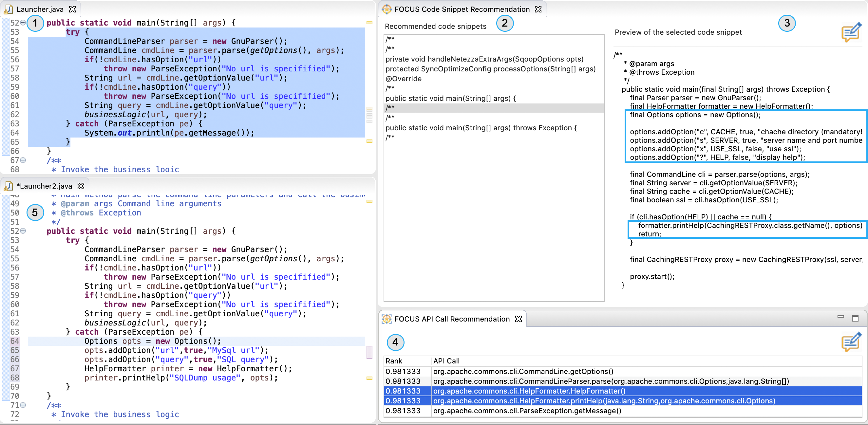Switch to the FOCUS API Call Recommendation tab
The image size is (868, 425).
coord(451,319)
